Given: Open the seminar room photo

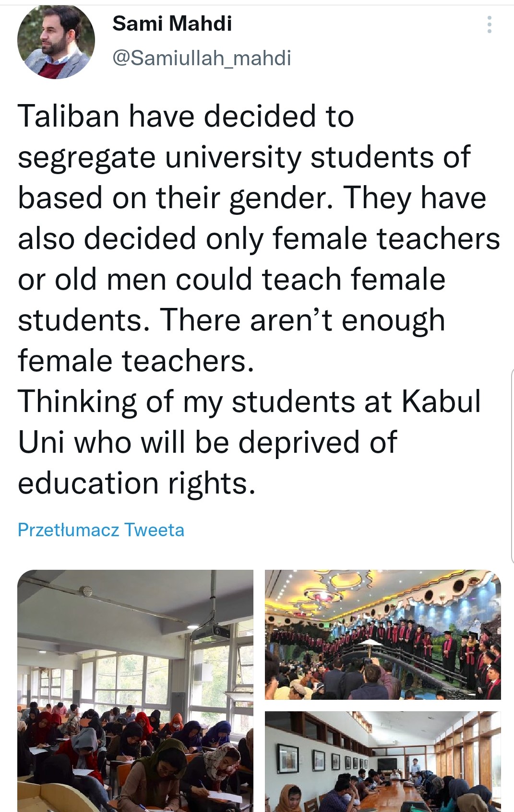Looking at the screenshot, I should pyautogui.click(x=383, y=761).
